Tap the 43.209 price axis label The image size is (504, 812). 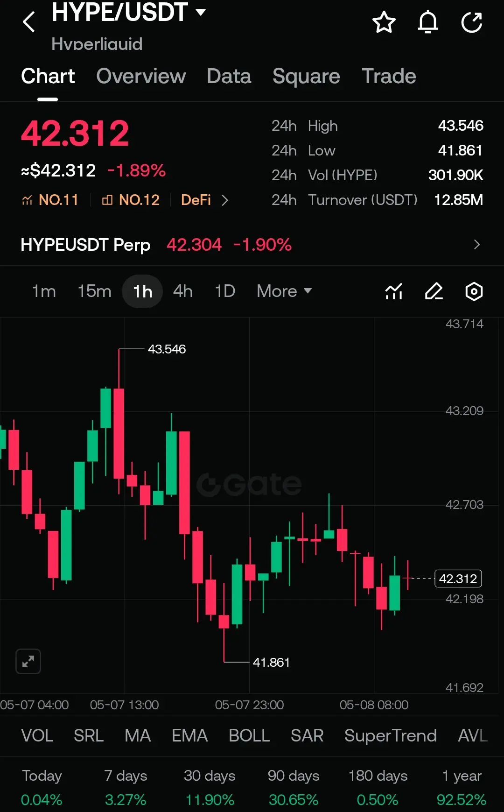tap(464, 411)
